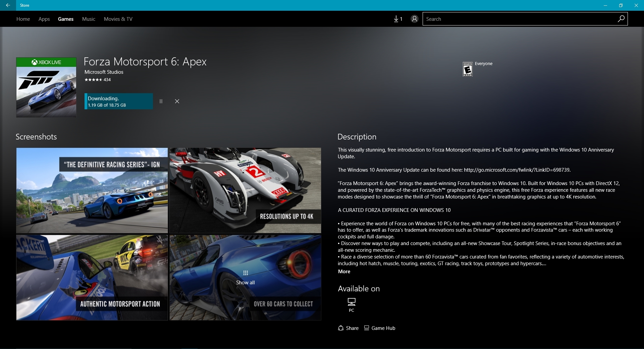
Task: Click the Everyone rating label
Action: coord(484,64)
